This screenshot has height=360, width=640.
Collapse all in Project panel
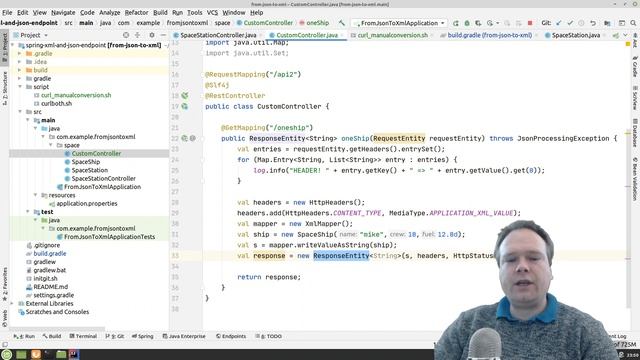click(138, 35)
